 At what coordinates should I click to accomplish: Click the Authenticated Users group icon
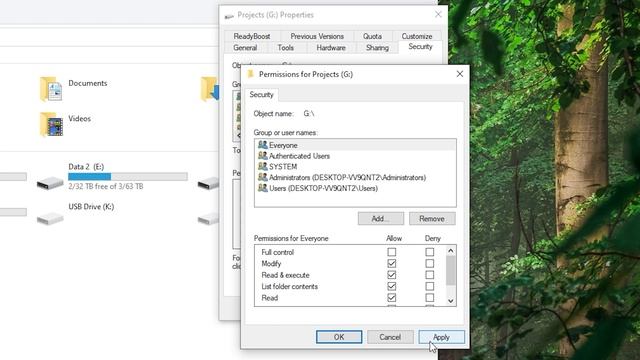coord(263,156)
